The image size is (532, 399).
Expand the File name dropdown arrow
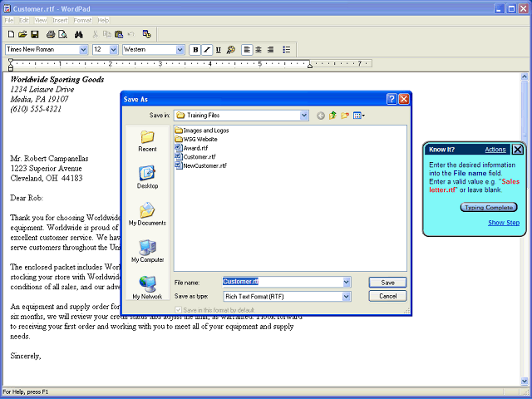coord(347,282)
